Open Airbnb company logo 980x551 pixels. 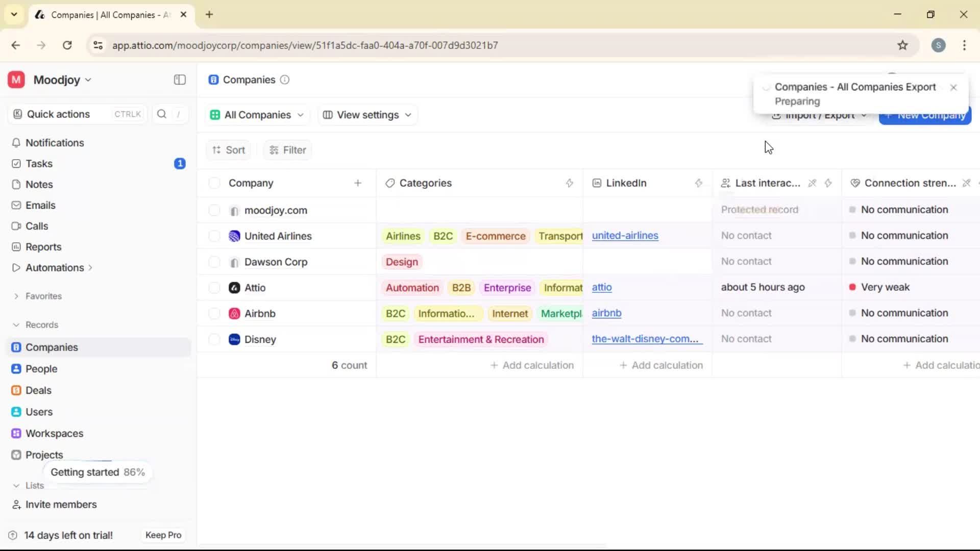234,313
